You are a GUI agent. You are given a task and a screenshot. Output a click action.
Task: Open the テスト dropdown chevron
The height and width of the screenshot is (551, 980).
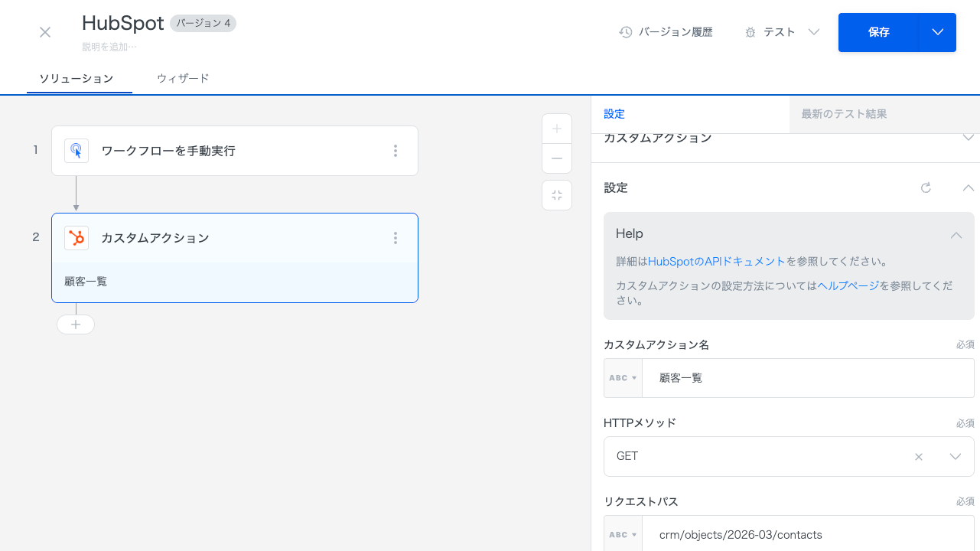[814, 32]
